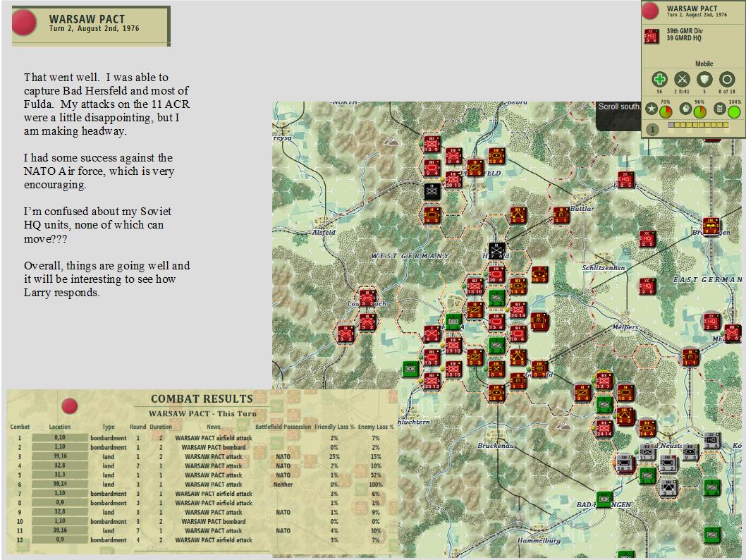Select the 9-7 unit at Bremgen
Viewport: 746px width, 560px height.
711,226
